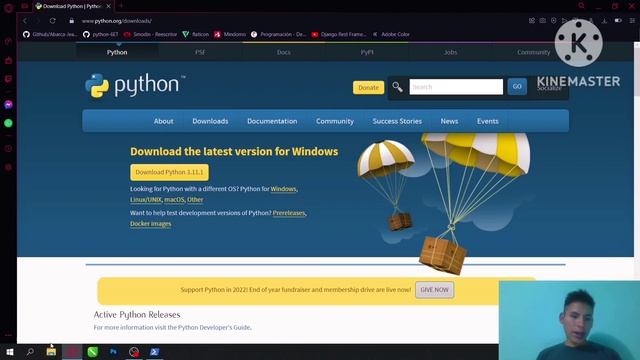Open the Events menu
This screenshot has width=640, height=360.
pyautogui.click(x=488, y=121)
